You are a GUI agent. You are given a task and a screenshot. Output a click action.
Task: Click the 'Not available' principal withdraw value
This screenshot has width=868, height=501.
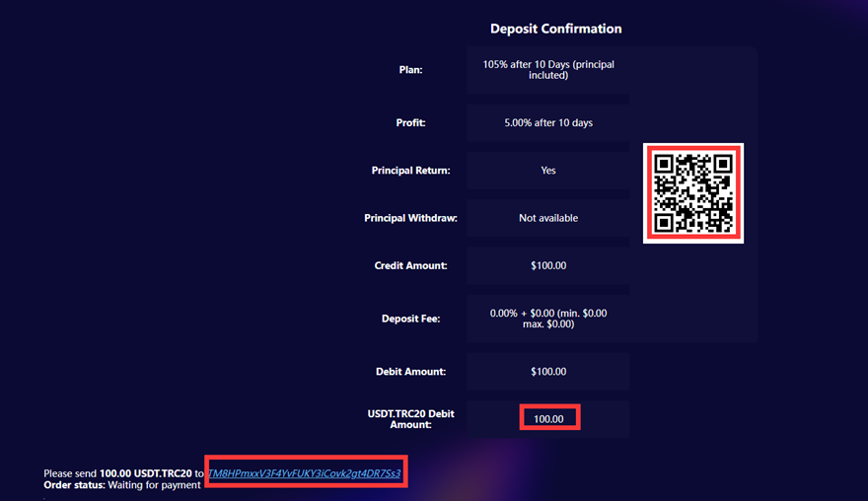click(548, 218)
